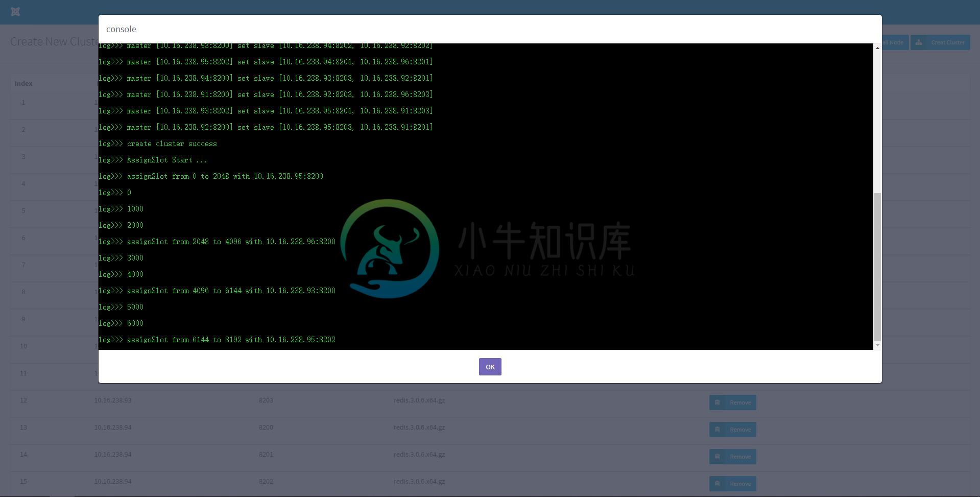Click console scrollbar down arrow

877,345
